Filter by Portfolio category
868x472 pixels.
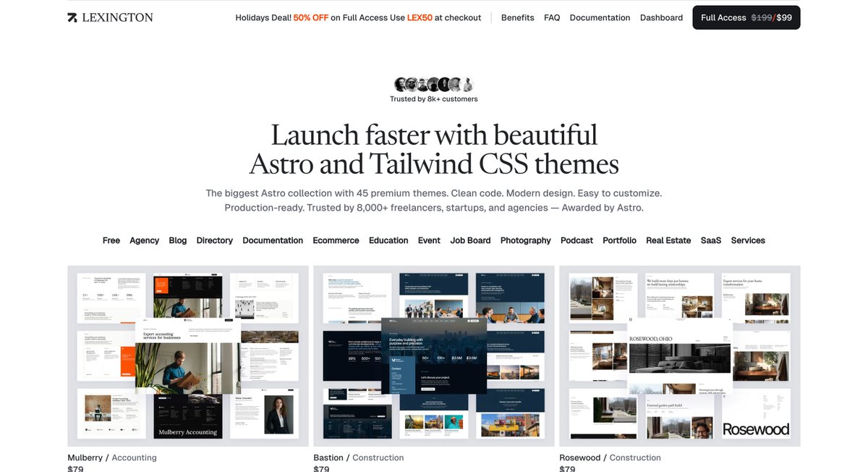click(619, 240)
